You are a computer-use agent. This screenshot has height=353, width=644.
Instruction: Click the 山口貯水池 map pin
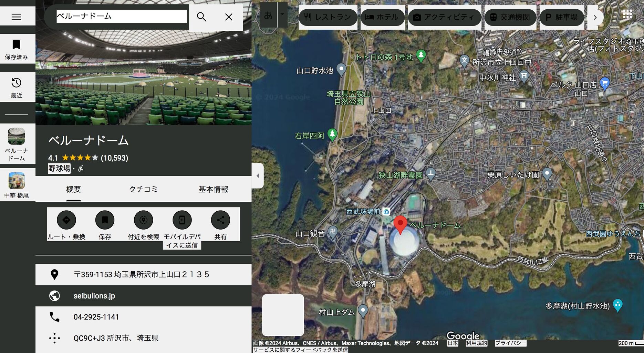[341, 70]
